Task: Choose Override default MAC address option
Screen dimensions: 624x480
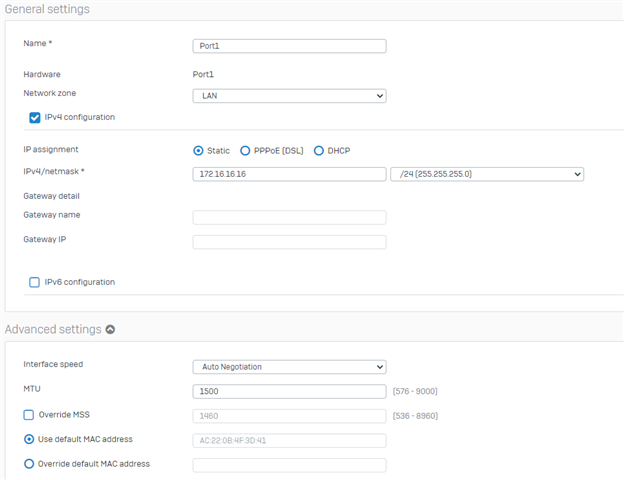Action: [29, 464]
